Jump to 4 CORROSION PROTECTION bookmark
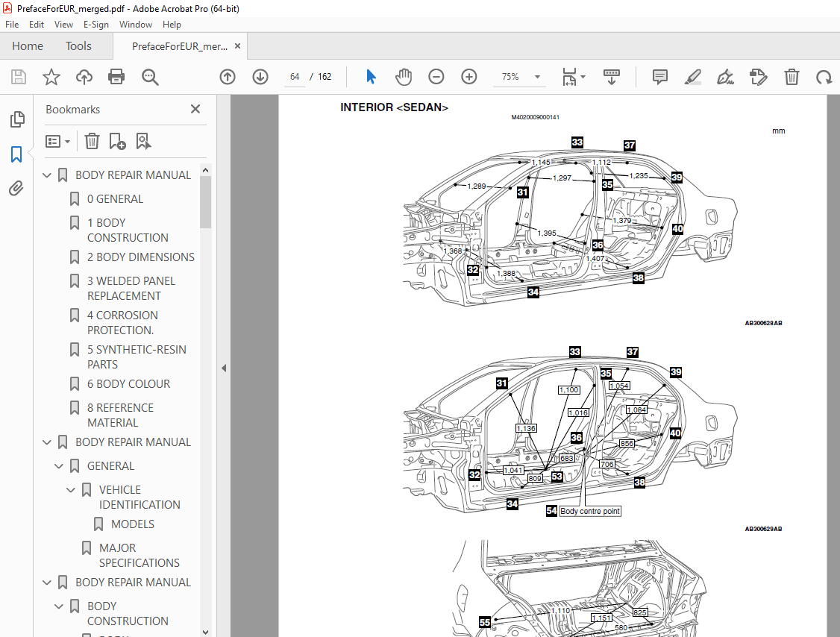The height and width of the screenshot is (637, 840). point(122,322)
